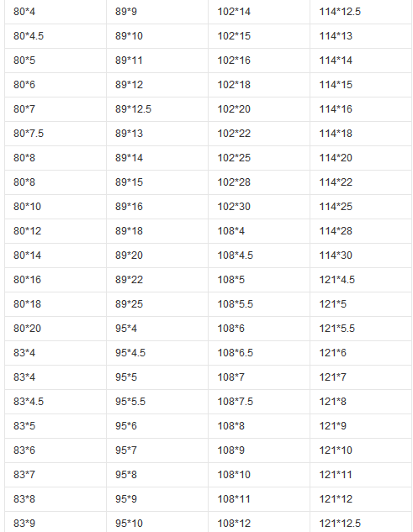Click the 114*12.5 cell
413x532 pixels.
361,12
